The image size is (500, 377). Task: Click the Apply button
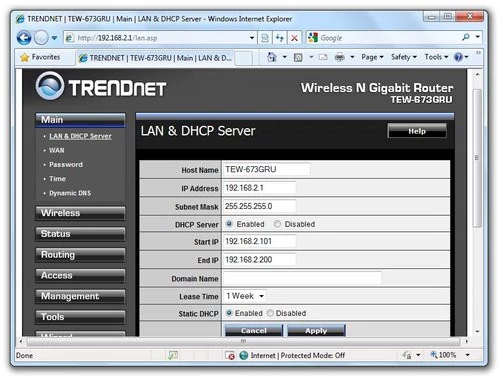pos(316,331)
